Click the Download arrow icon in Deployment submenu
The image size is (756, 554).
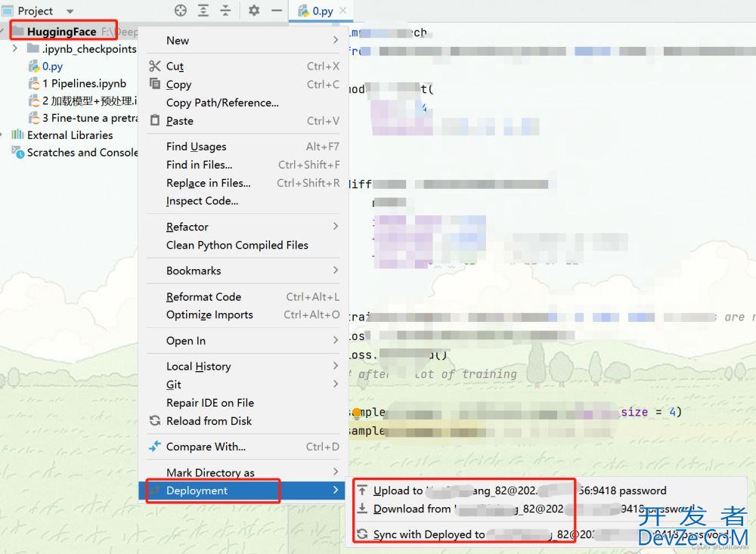[362, 509]
